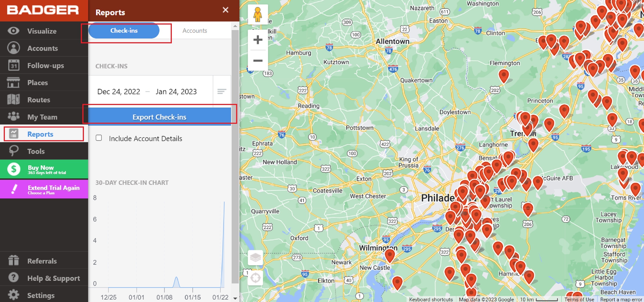Screen dimensions: 644x302
Task: Click the Pottstown map label
Action: (360, 128)
